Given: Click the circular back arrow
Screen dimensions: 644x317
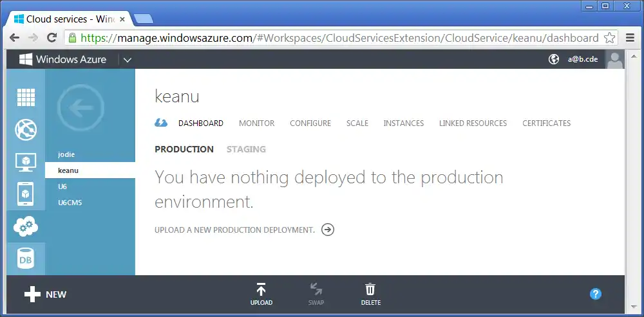Looking at the screenshot, I should (81, 107).
